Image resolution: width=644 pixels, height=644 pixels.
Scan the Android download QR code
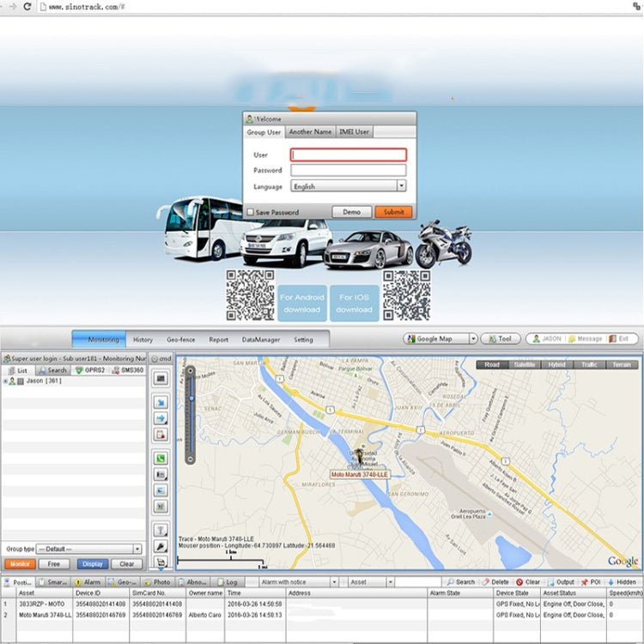(250, 295)
